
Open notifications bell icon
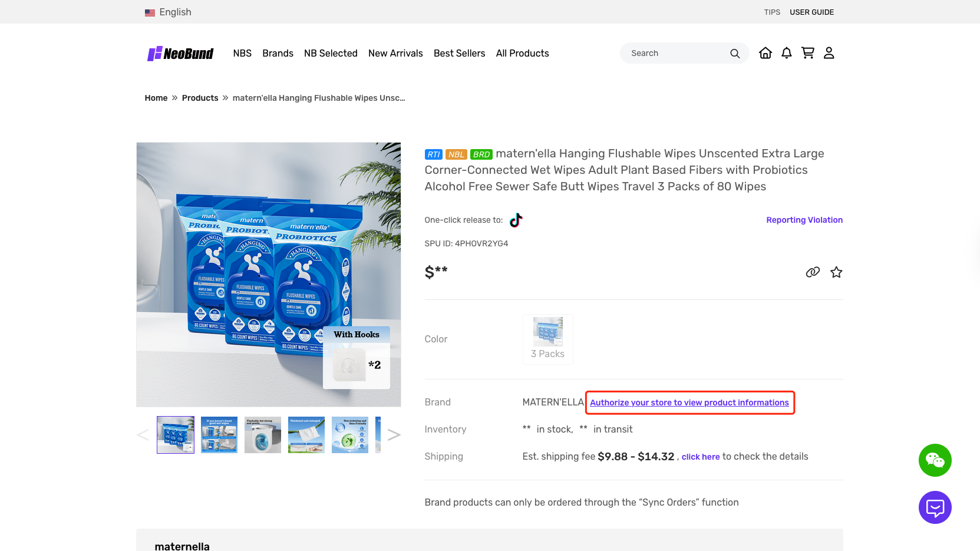point(787,53)
